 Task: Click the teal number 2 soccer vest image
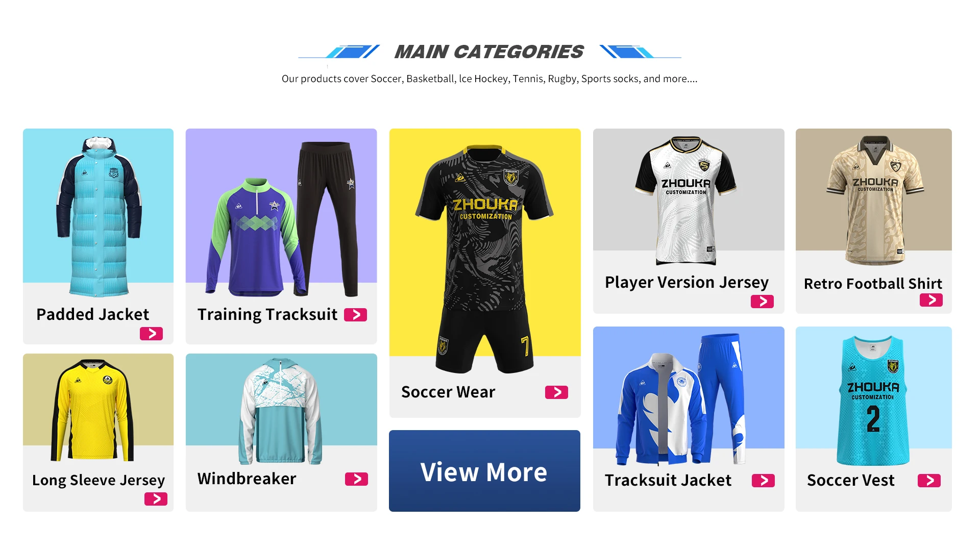pyautogui.click(x=873, y=401)
